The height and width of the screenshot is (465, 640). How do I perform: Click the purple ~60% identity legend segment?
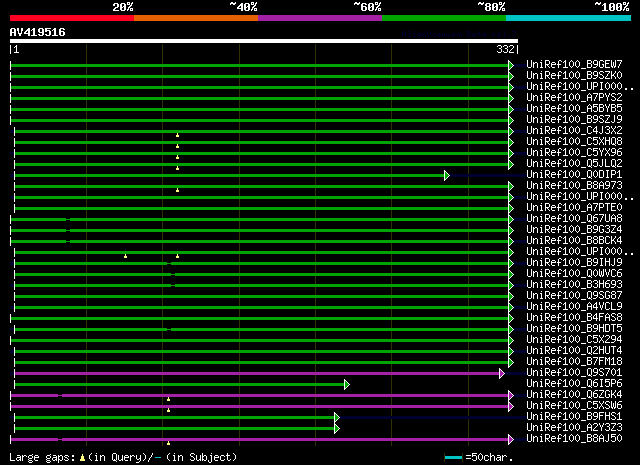[319, 18]
